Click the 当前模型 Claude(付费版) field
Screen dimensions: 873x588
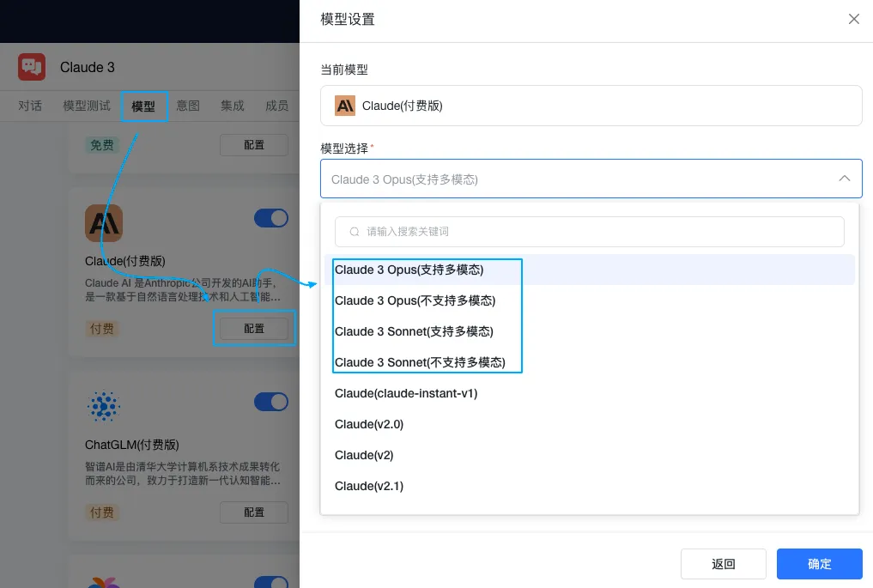click(x=591, y=106)
